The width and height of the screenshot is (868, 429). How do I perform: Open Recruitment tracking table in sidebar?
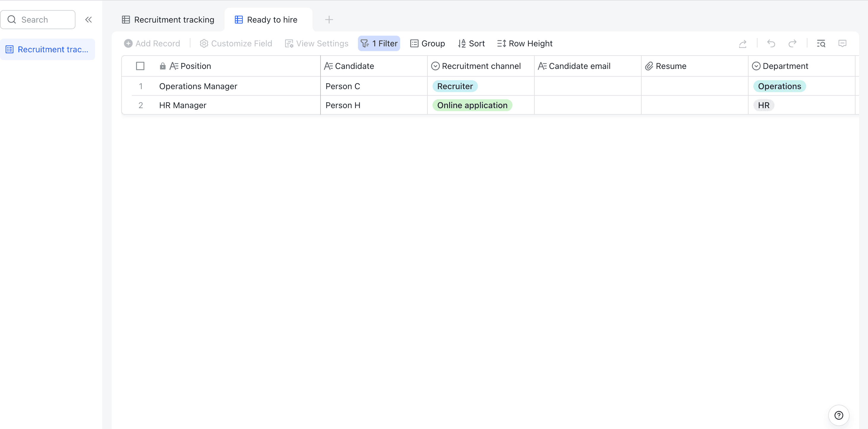click(48, 50)
